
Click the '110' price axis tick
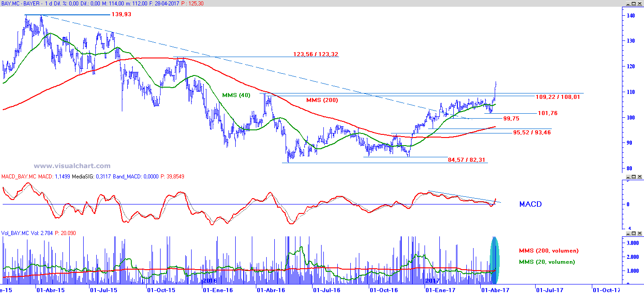[631, 92]
